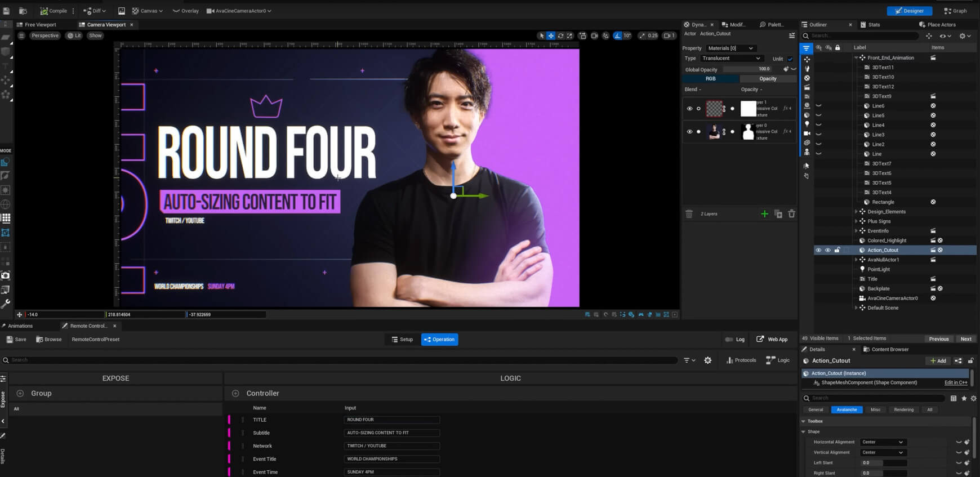Image resolution: width=980 pixels, height=477 pixels.
Task: Open the Content Browser tab
Action: (x=885, y=350)
